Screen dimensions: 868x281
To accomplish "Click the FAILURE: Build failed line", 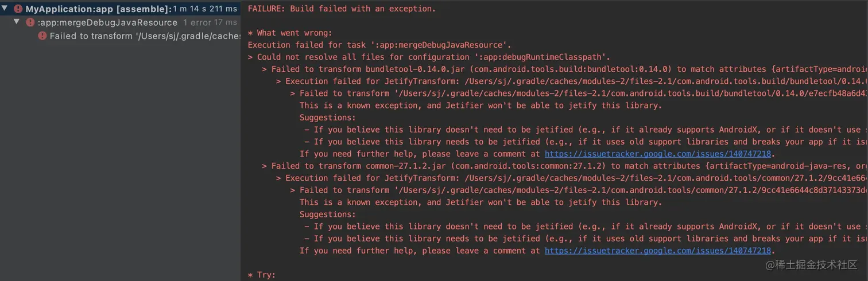I will [342, 9].
